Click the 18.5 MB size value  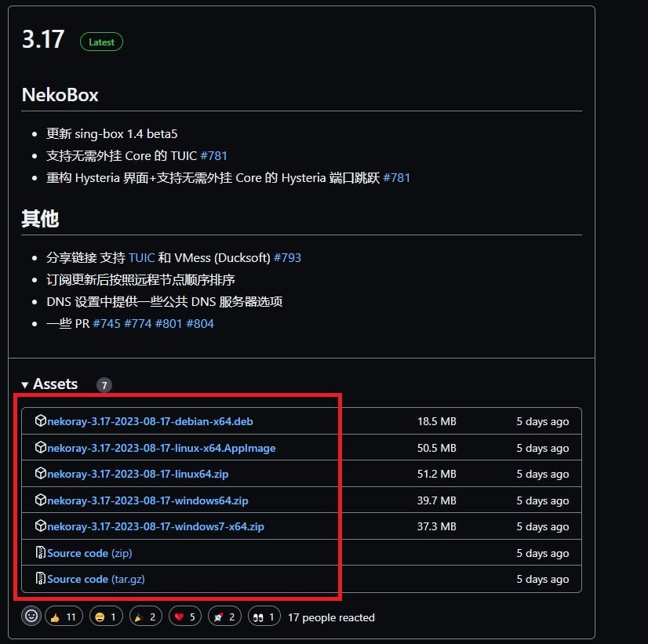click(436, 421)
